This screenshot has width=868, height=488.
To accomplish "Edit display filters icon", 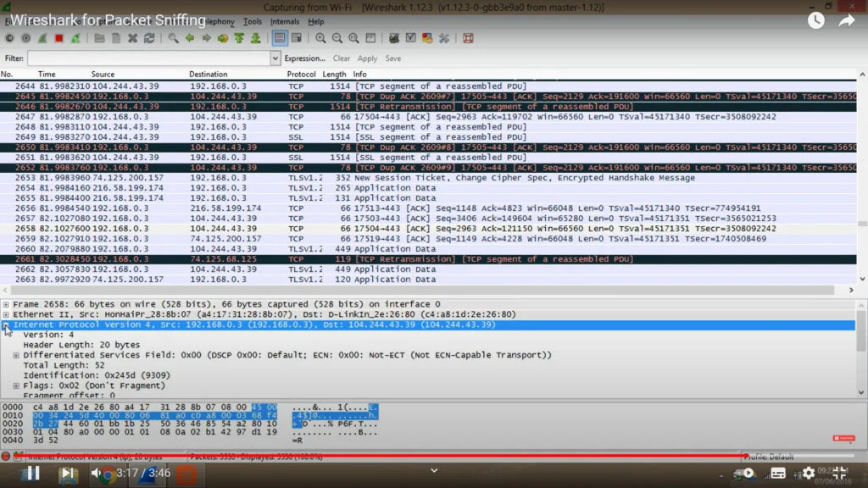I will click(411, 38).
